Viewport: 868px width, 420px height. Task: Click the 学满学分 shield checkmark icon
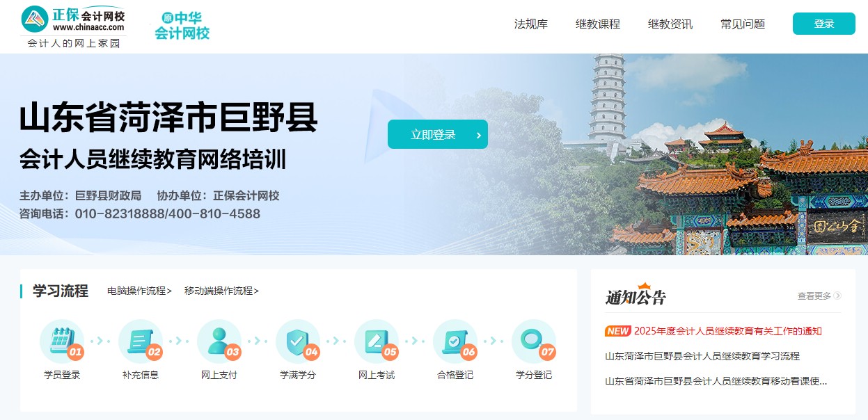pyautogui.click(x=298, y=341)
